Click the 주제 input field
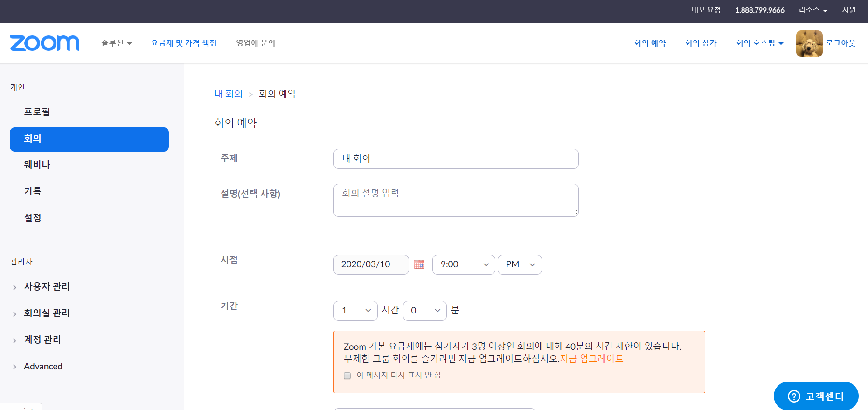 pos(456,159)
